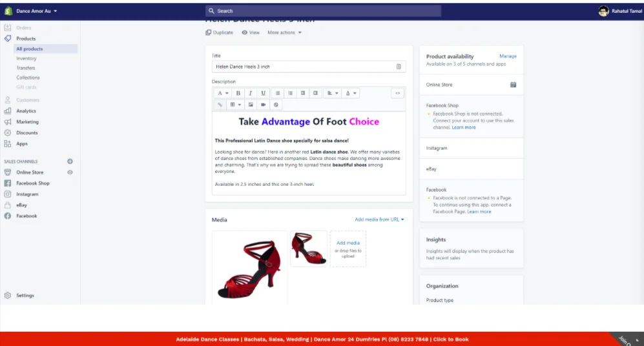Open Transfers in sidebar

click(25, 68)
